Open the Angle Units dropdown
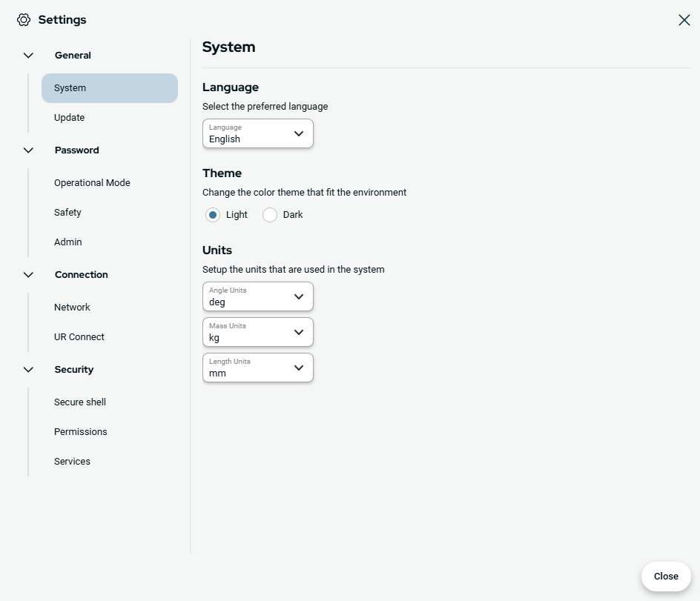Viewport: 700px width, 601px height. (x=258, y=297)
